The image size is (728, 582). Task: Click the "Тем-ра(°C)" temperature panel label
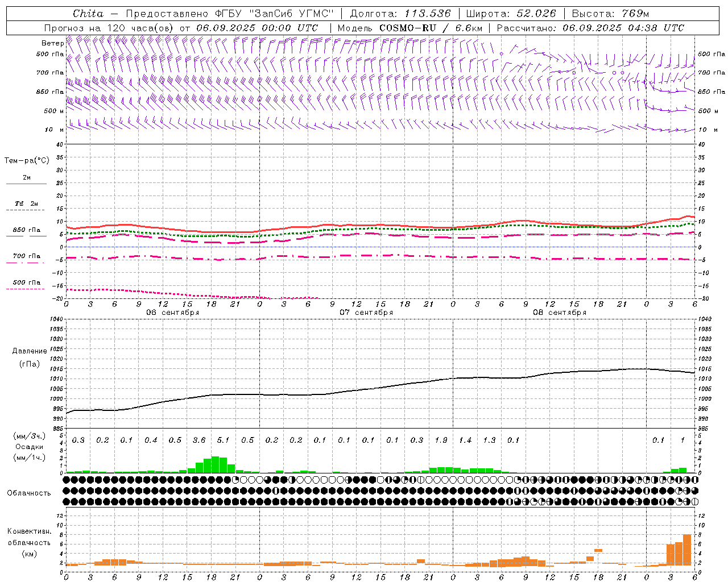27,161
